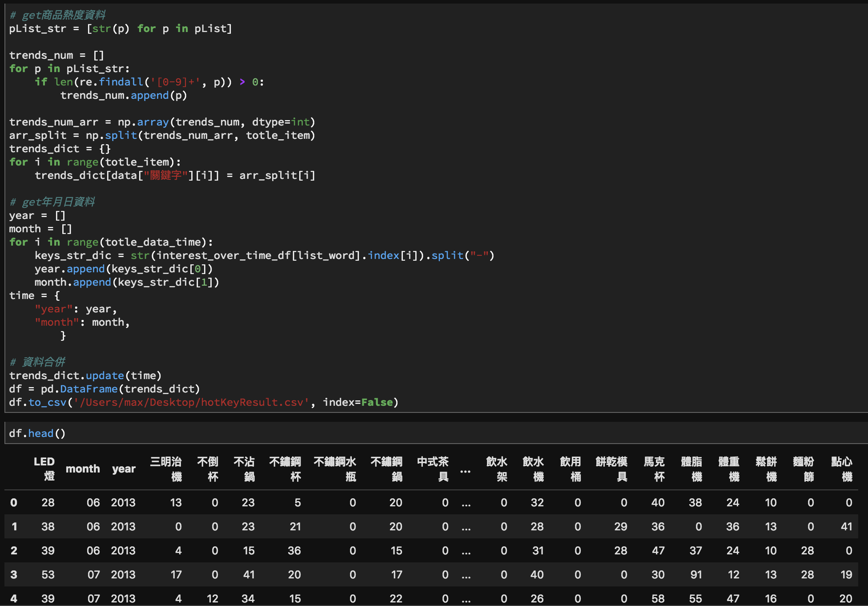Click the truncated columns '...' in the table header
The width and height of the screenshot is (868, 606).
point(465,471)
